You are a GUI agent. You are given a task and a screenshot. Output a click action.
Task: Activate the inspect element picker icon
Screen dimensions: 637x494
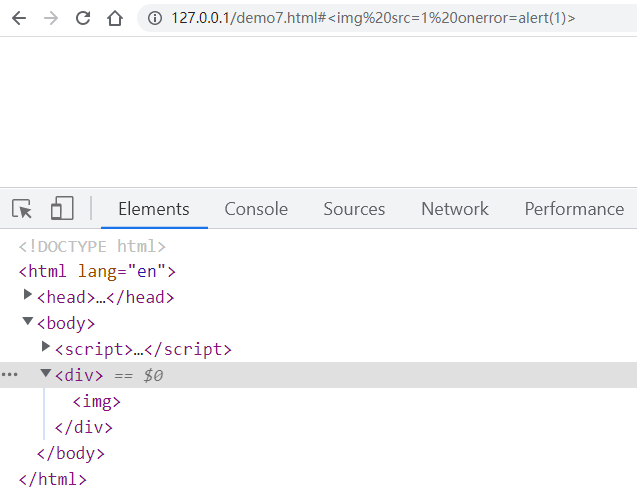click(22, 209)
